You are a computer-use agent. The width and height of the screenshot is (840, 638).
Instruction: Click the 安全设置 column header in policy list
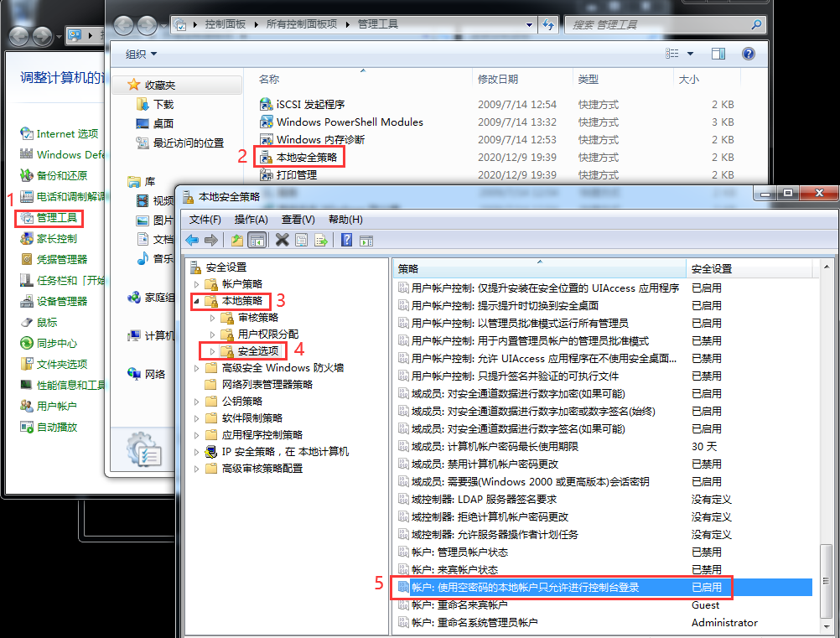click(749, 269)
